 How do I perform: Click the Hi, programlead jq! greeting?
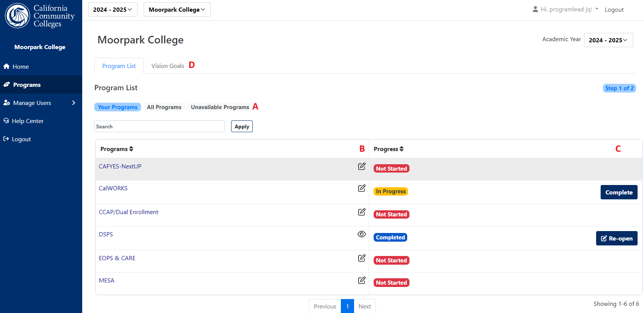[x=566, y=9]
